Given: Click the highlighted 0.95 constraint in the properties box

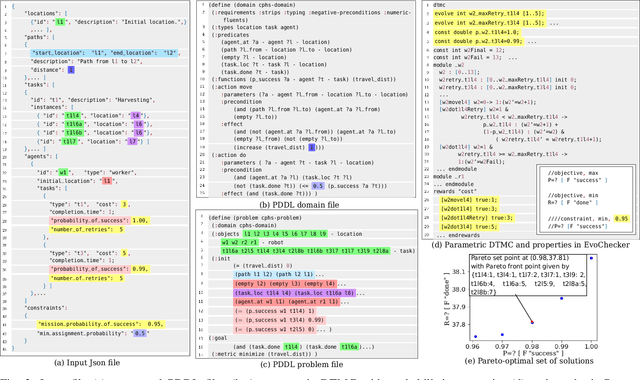Looking at the screenshot, I should 621,219.
